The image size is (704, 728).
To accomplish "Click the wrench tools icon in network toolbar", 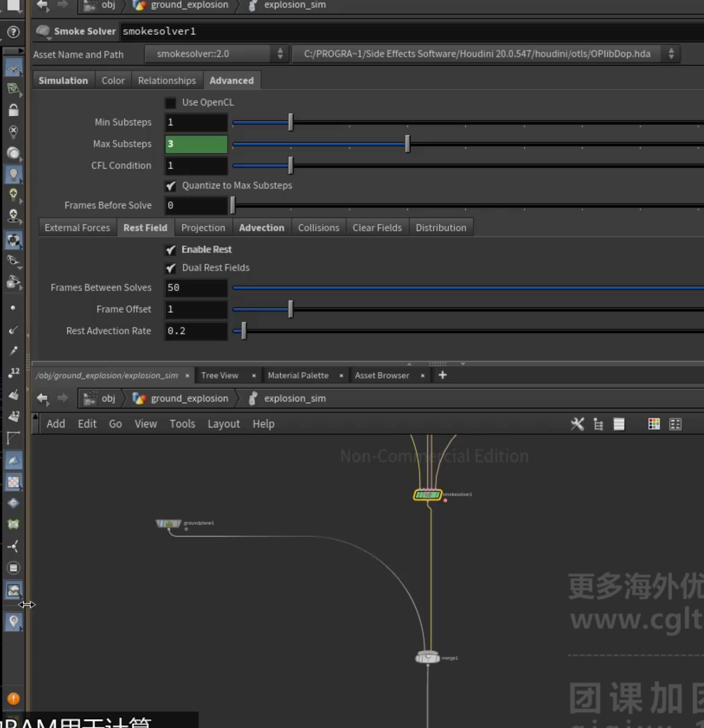I will pyautogui.click(x=577, y=424).
